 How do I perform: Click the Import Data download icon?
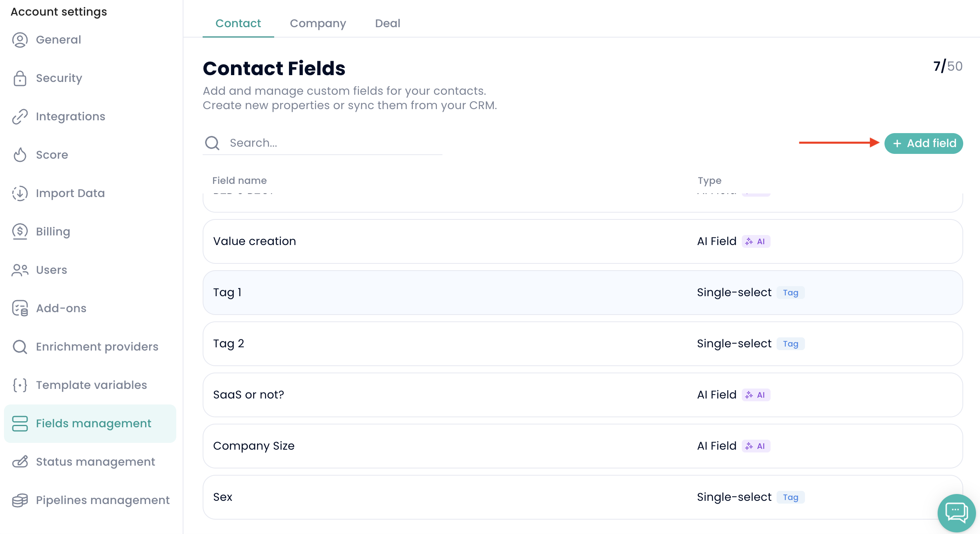pyautogui.click(x=20, y=193)
